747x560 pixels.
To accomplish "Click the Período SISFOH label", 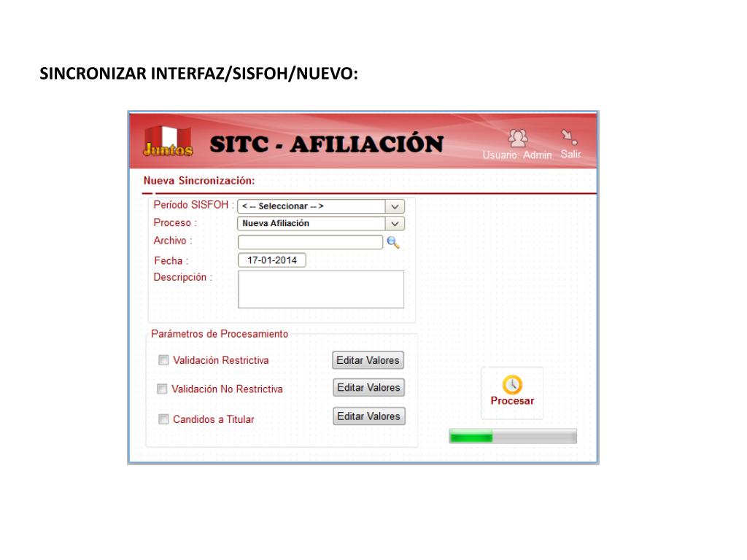I will pos(193,205).
